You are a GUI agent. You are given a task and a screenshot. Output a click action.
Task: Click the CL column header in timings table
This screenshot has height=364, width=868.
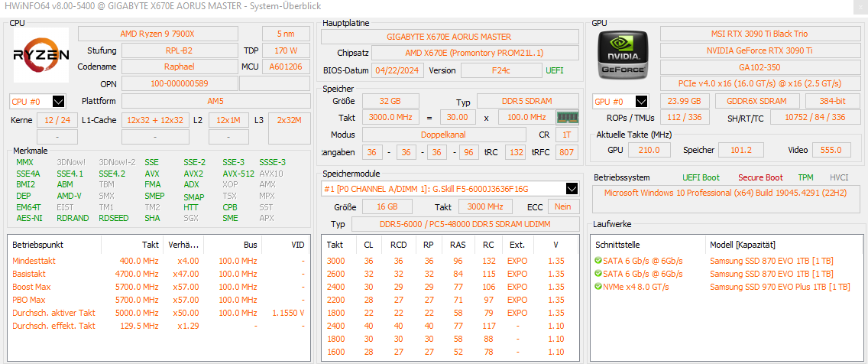point(369,245)
